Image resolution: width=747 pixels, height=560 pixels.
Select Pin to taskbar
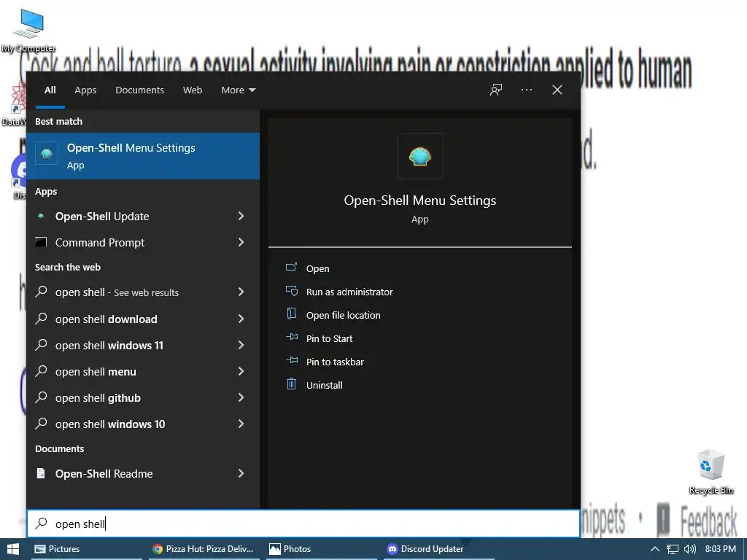coord(325,362)
